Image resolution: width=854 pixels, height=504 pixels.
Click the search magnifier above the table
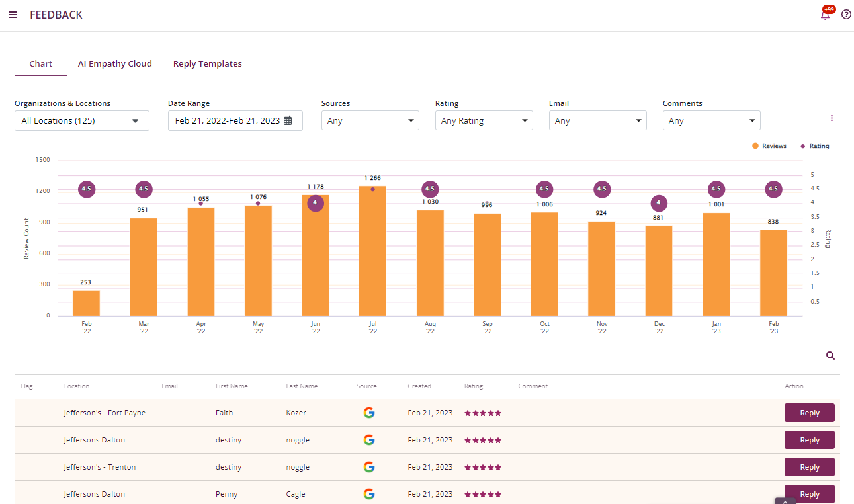830,356
